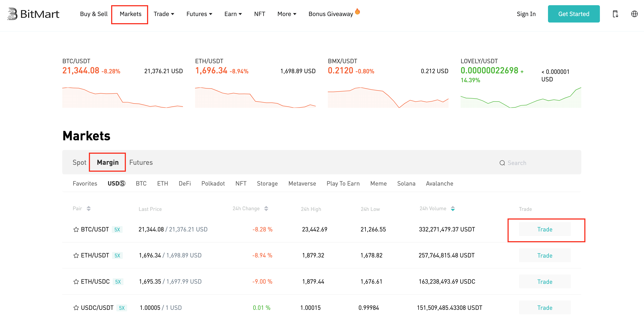Favorite the ETH/USDC pair star
Screen dimensions: 644x320
(76, 282)
